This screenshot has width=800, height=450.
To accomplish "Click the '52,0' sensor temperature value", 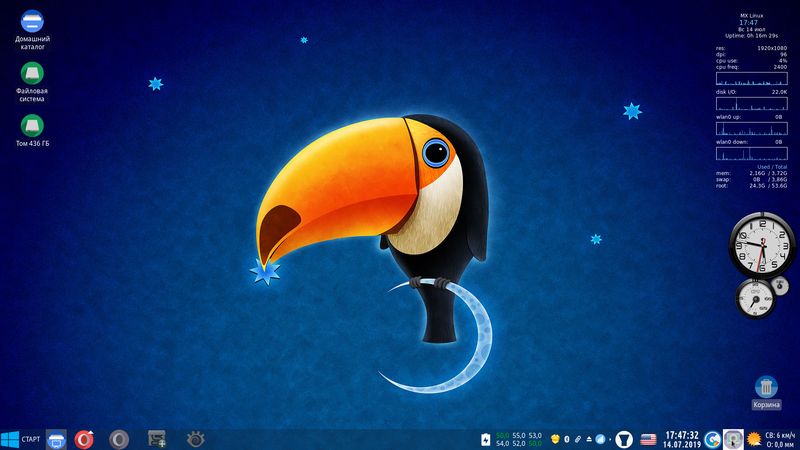I will (x=519, y=444).
